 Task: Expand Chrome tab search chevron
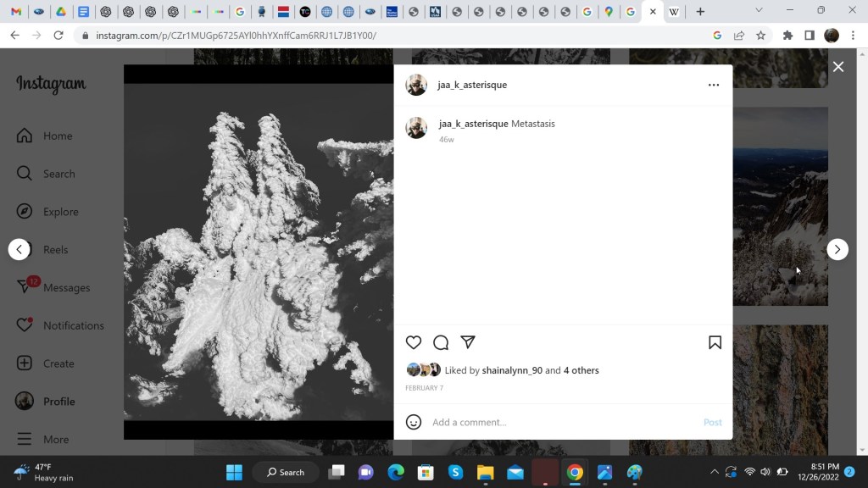[x=759, y=11]
